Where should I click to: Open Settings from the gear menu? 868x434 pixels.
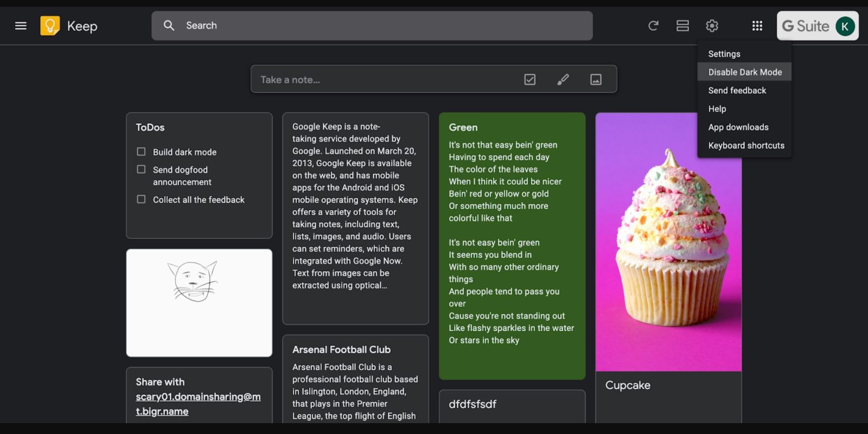coord(724,54)
